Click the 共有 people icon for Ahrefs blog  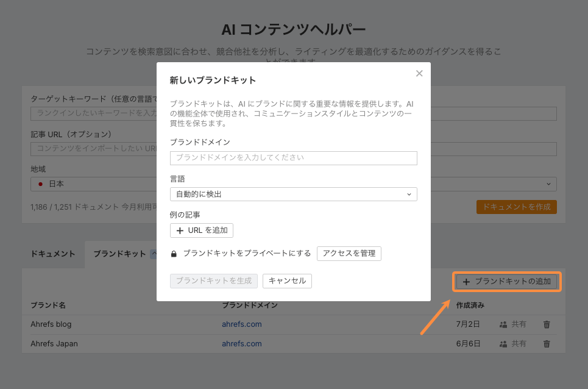(503, 324)
